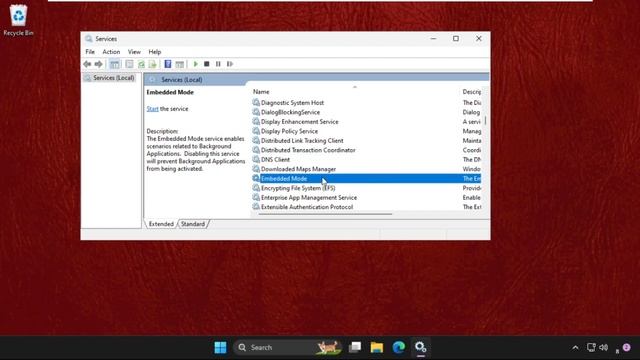Viewport: 640px width, 360px height.
Task: Click the Restart Service icon
Action: (x=230, y=64)
